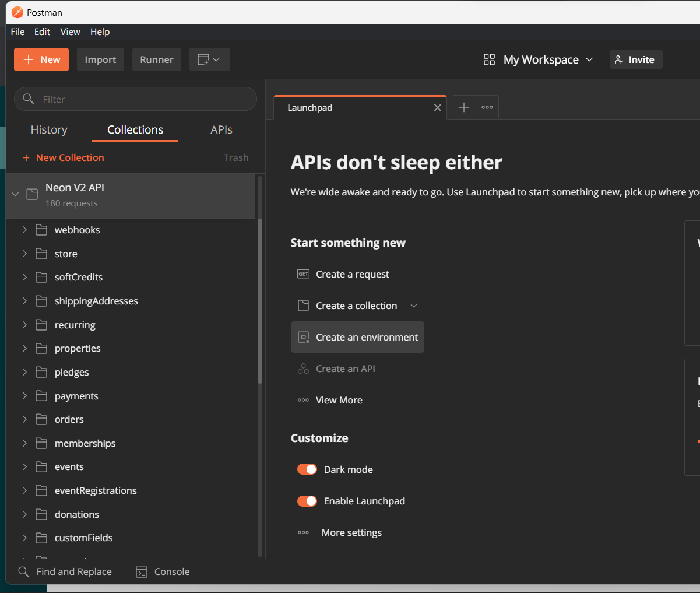Select the Launchpad tab
The image size is (700, 593).
point(360,107)
